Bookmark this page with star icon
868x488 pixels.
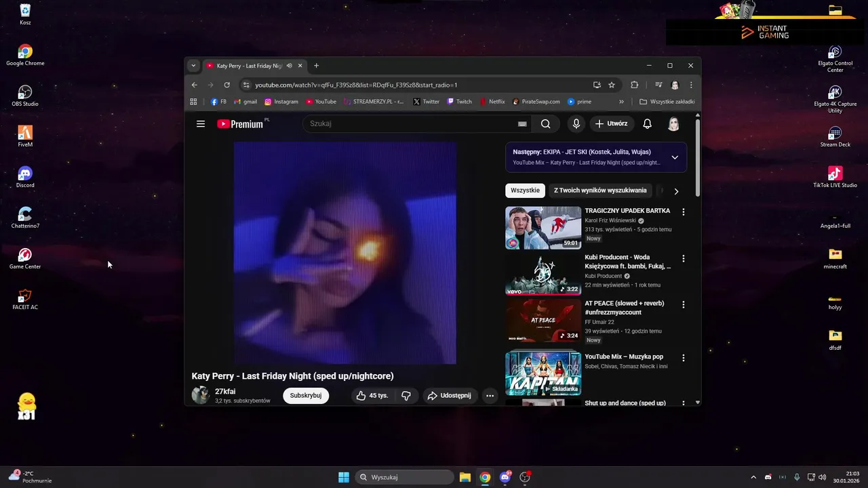[x=612, y=85]
